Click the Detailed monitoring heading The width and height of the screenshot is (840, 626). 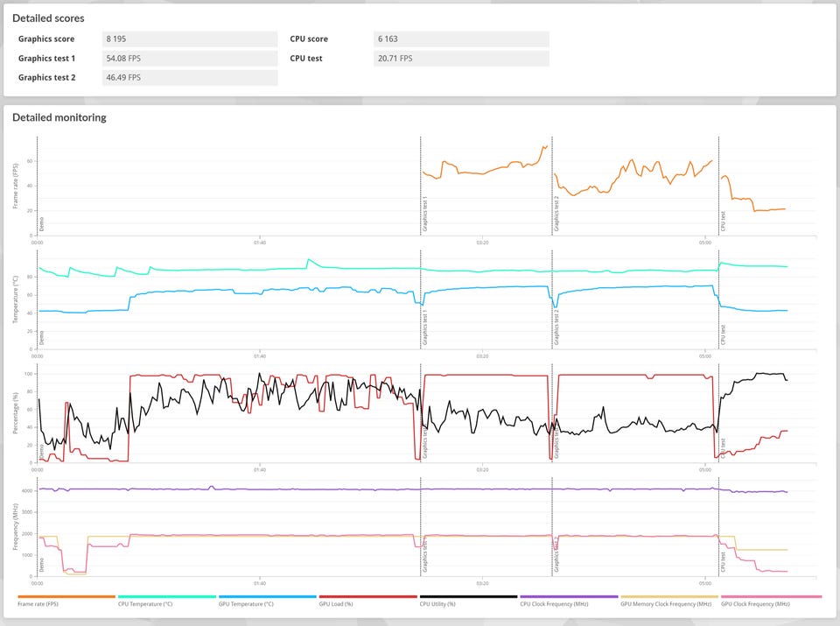tap(59, 117)
